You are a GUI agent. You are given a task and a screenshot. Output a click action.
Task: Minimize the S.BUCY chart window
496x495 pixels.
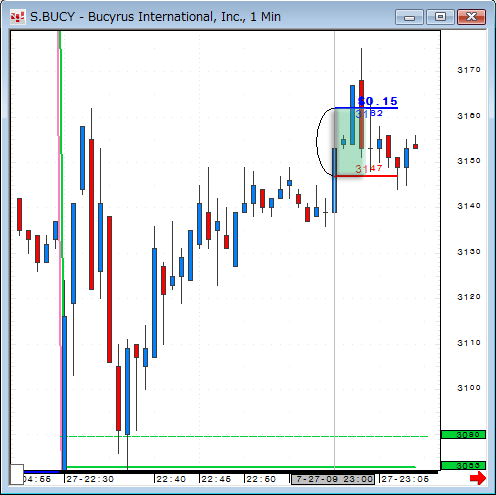pos(409,17)
